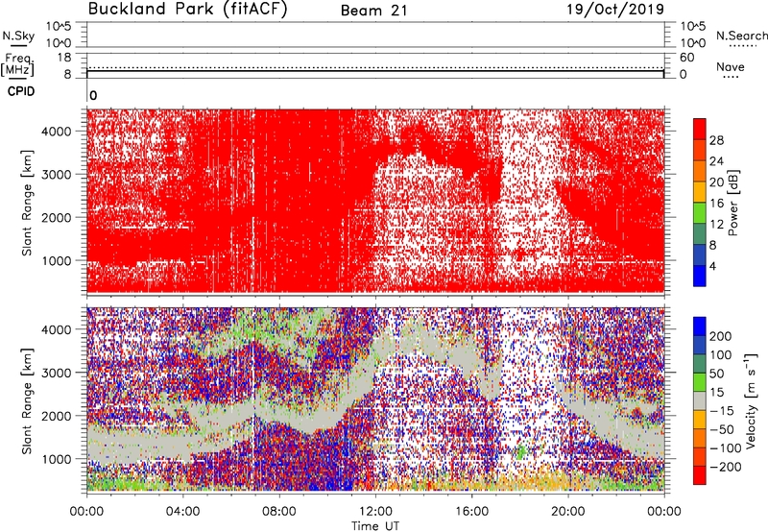This screenshot has height=532, width=768.
Task: Click the green echo patch near 18:00 in velocity panel
Action: click(520, 451)
